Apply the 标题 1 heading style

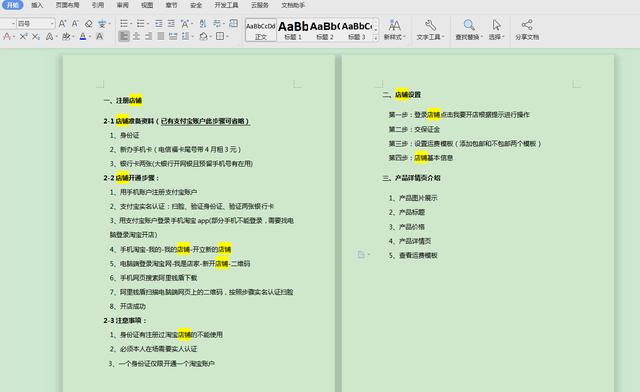click(x=293, y=30)
